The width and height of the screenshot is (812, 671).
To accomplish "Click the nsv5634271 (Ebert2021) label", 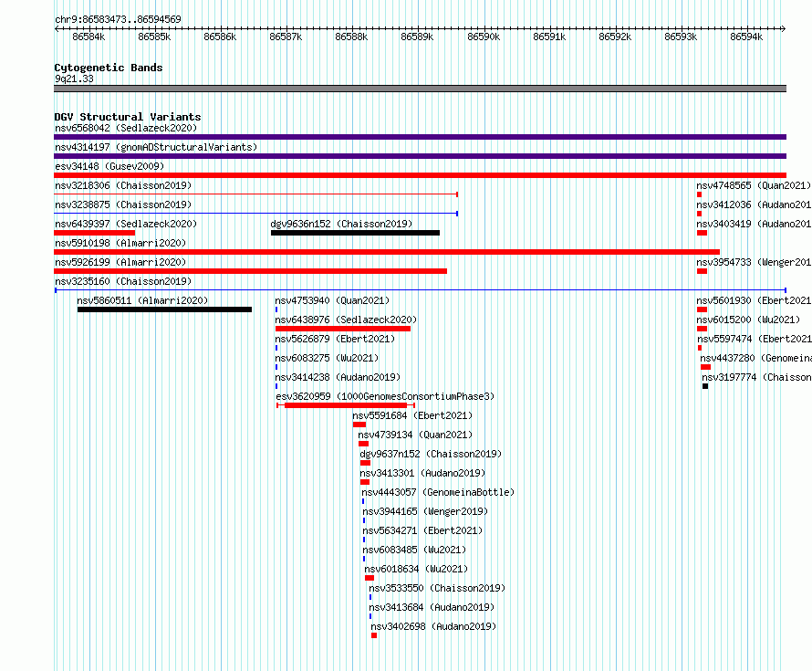I will coord(422,530).
